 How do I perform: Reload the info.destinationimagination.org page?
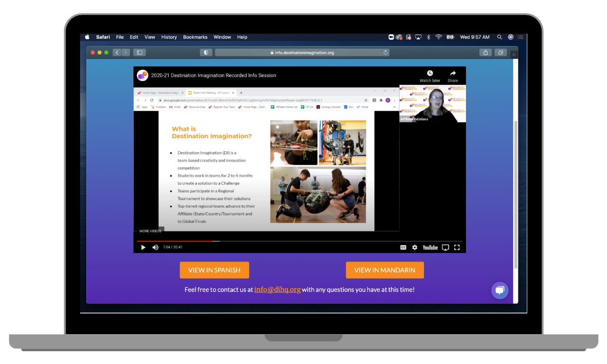click(x=386, y=53)
